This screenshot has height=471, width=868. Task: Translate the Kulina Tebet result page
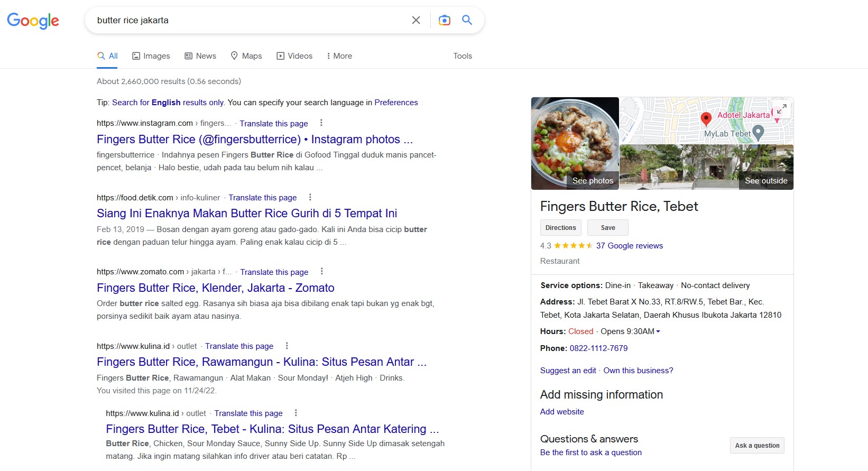(248, 413)
